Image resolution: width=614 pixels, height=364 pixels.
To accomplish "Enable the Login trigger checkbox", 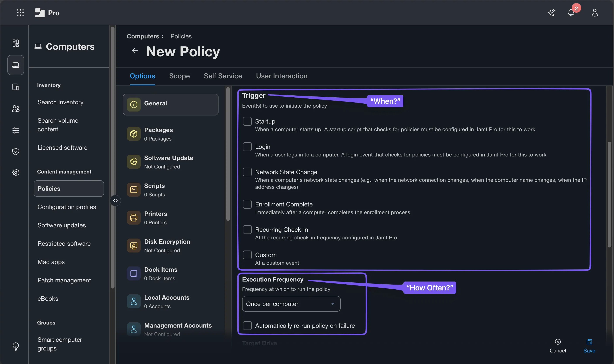I will click(x=247, y=147).
